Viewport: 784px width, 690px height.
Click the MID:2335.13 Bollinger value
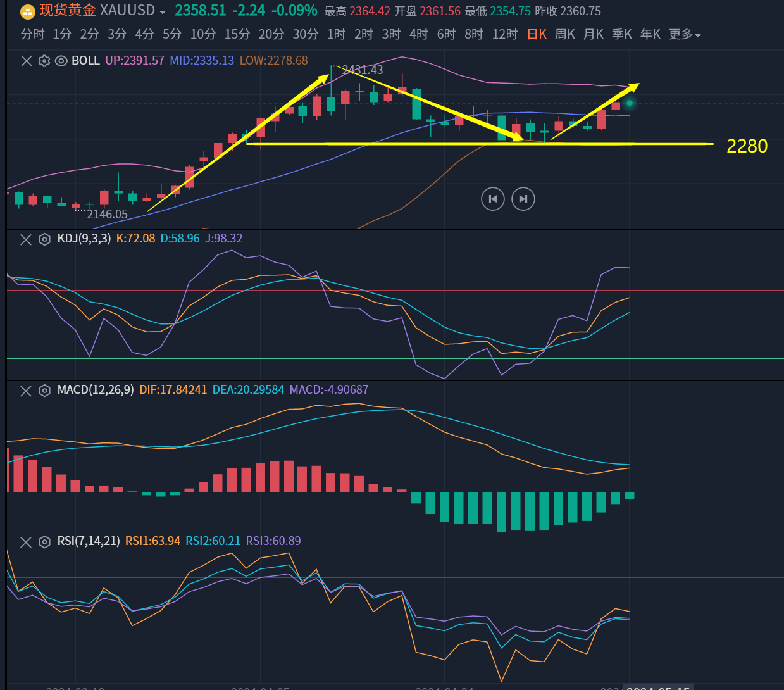[202, 61]
